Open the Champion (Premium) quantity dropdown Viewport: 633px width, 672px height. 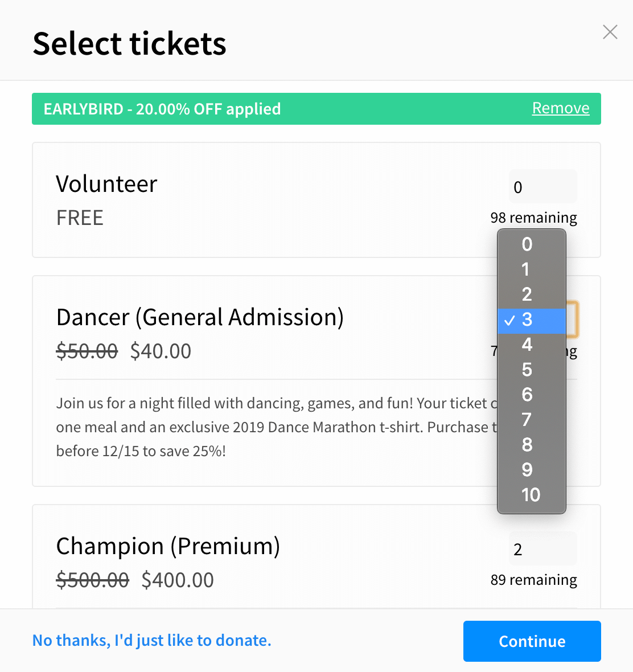tap(542, 548)
